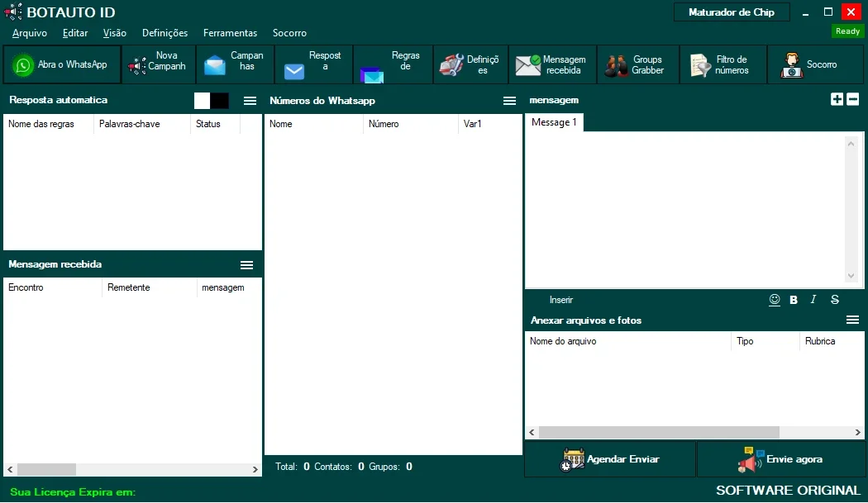The height and width of the screenshot is (503, 868).
Task: Start a Nova Campanha from the toolbar
Action: [159, 64]
